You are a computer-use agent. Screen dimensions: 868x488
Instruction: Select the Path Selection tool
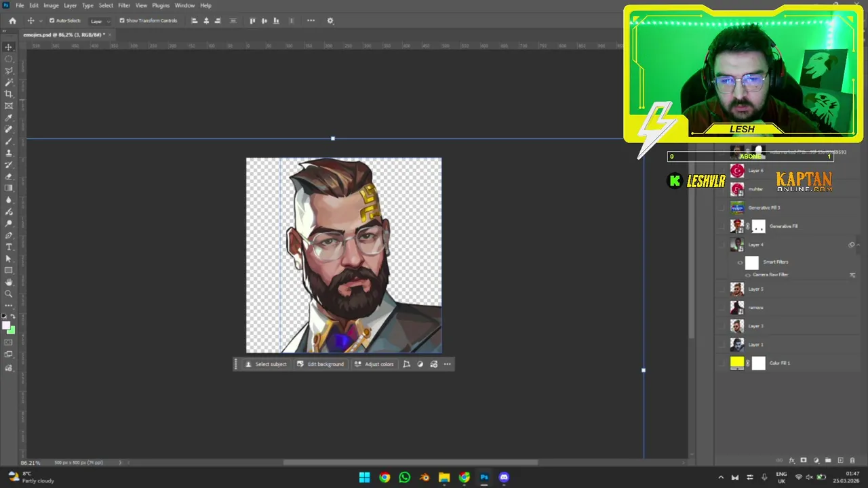click(9, 258)
